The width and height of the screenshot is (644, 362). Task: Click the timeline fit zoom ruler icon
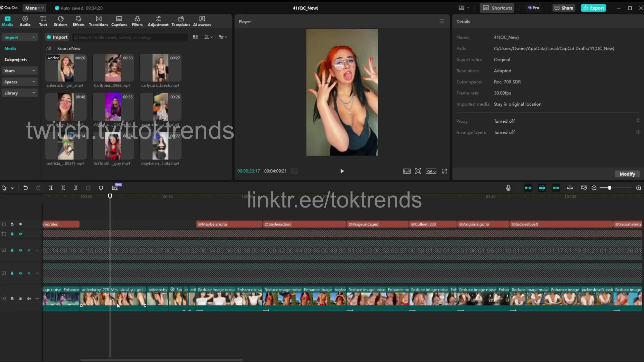[584, 188]
